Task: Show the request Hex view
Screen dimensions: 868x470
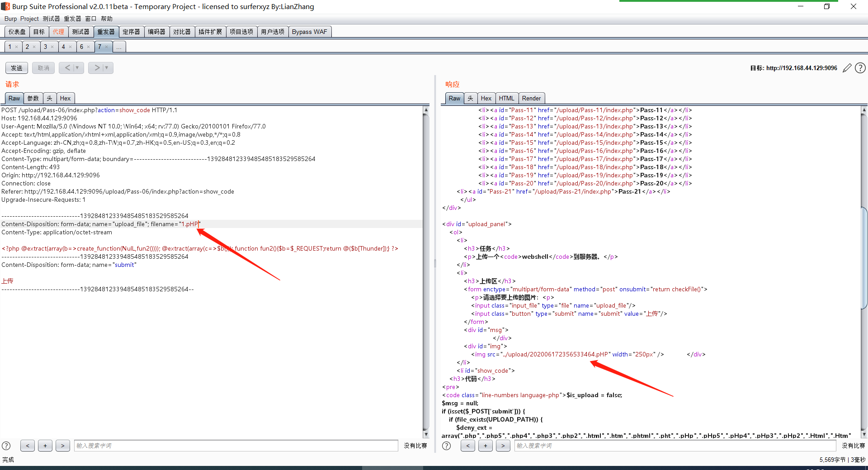Action: click(66, 98)
